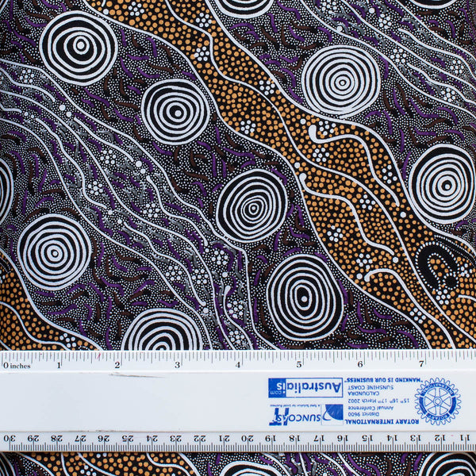
Task: Click the "CALOUNDRA" text
Action: pyautogui.click(x=363, y=393)
